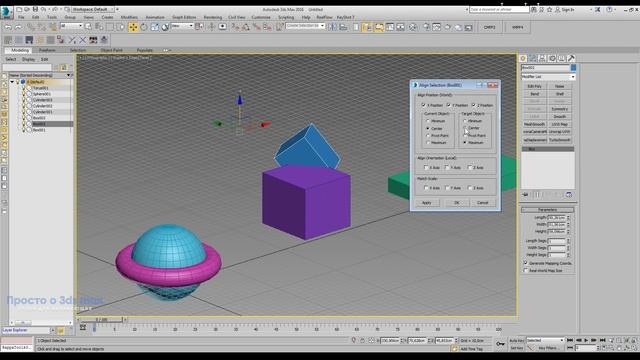The height and width of the screenshot is (360, 640).
Task: Open the 3ds Max application menu button
Action: pyautogui.click(x=7, y=12)
